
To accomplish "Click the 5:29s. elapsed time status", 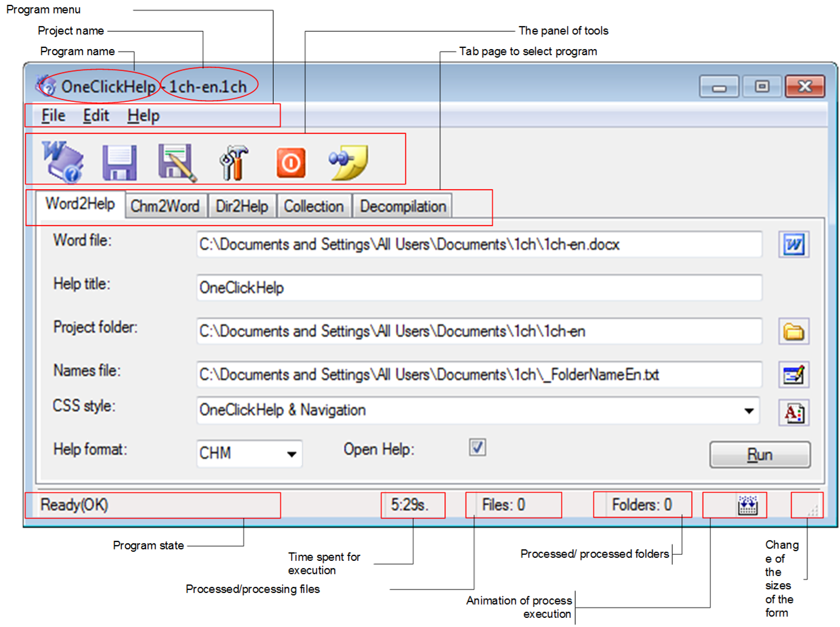I will pos(410,505).
